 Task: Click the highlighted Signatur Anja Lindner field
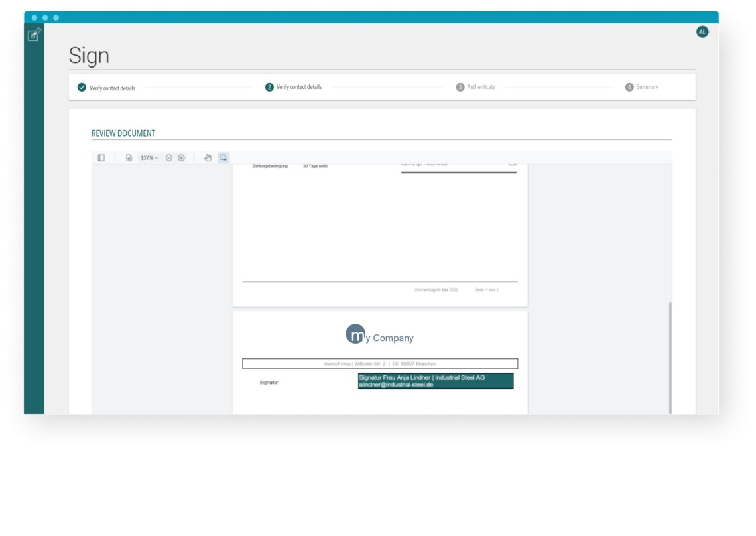[x=435, y=381]
